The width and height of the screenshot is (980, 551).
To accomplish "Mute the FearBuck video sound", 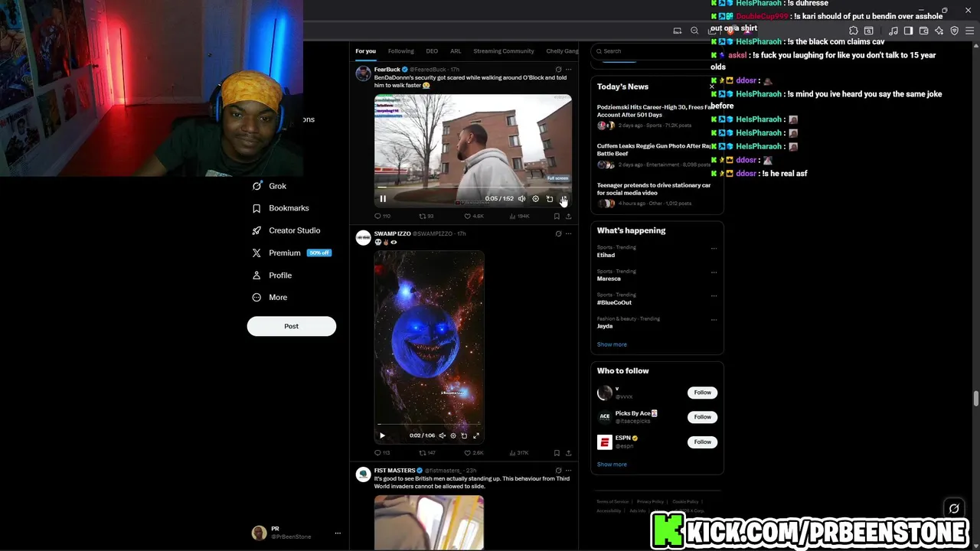I will point(521,199).
